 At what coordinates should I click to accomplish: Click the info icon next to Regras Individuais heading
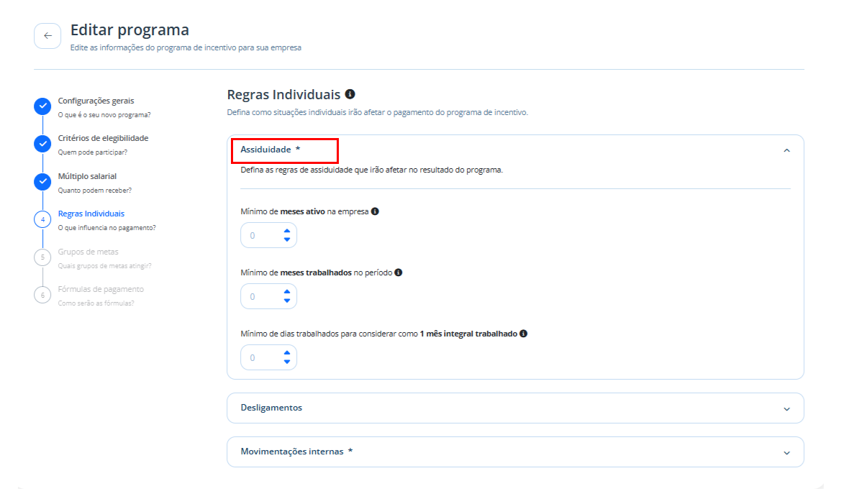tap(350, 94)
